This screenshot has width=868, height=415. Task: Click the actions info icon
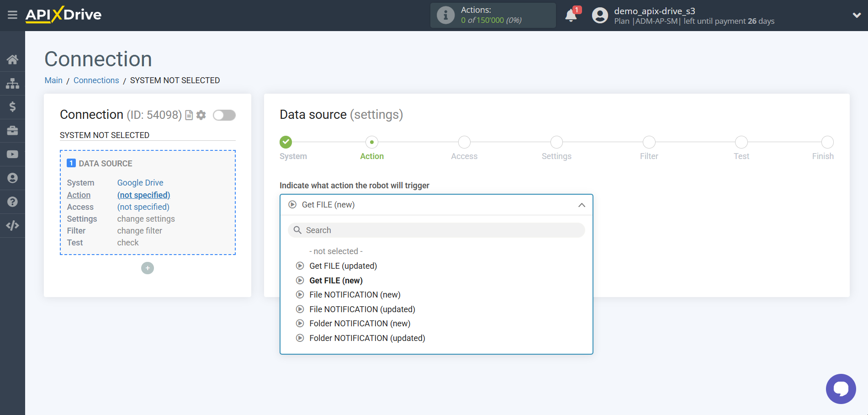click(x=445, y=15)
